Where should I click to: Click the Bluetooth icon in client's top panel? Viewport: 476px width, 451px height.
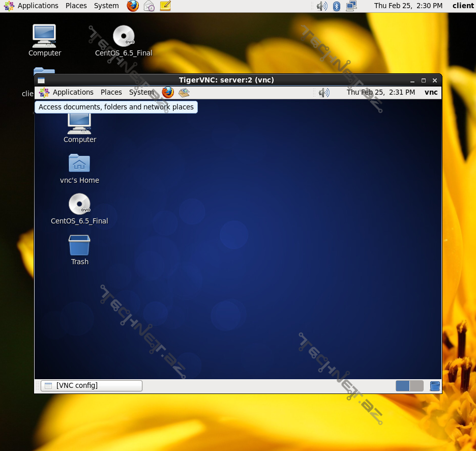tap(336, 6)
